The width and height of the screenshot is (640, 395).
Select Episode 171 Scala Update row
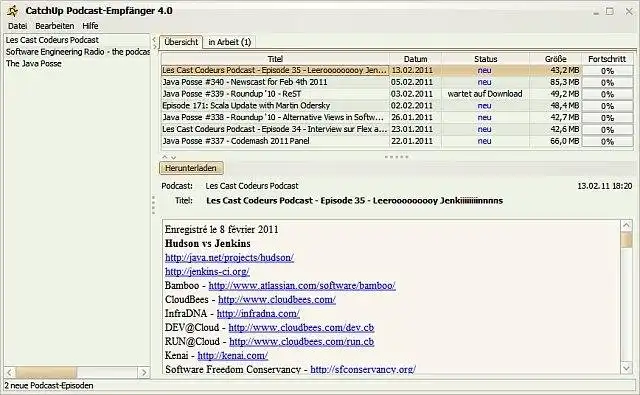click(x=397, y=106)
